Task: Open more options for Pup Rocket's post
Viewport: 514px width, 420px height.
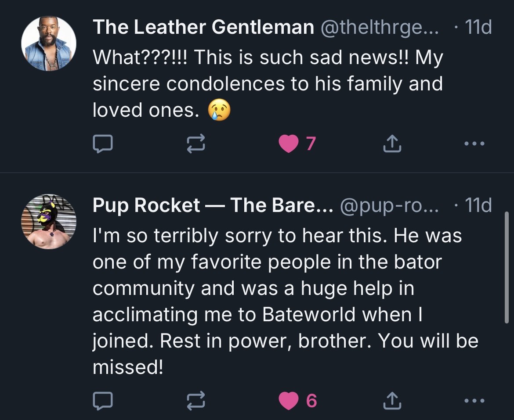Action: (x=474, y=400)
